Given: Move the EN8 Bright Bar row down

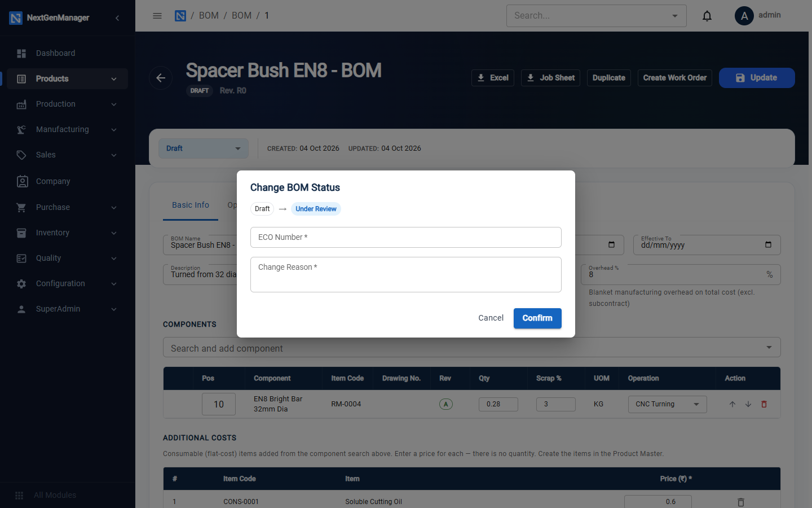Looking at the screenshot, I should tap(748, 404).
